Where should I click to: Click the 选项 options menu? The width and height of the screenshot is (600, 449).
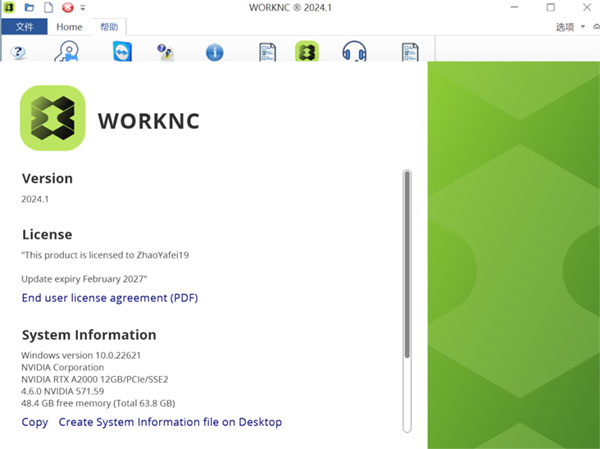tap(565, 27)
